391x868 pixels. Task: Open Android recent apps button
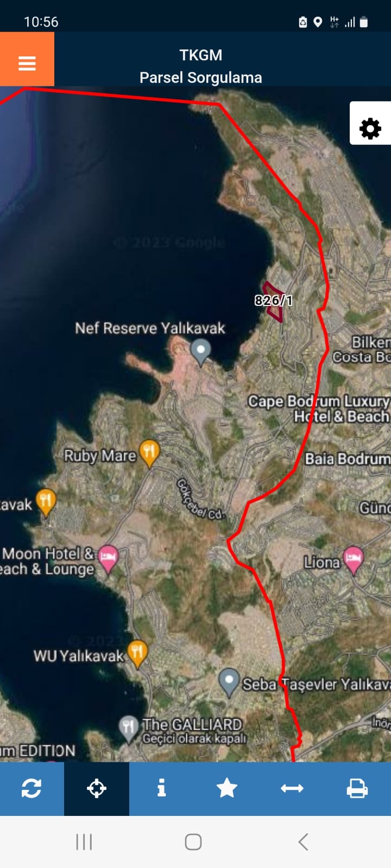click(84, 842)
